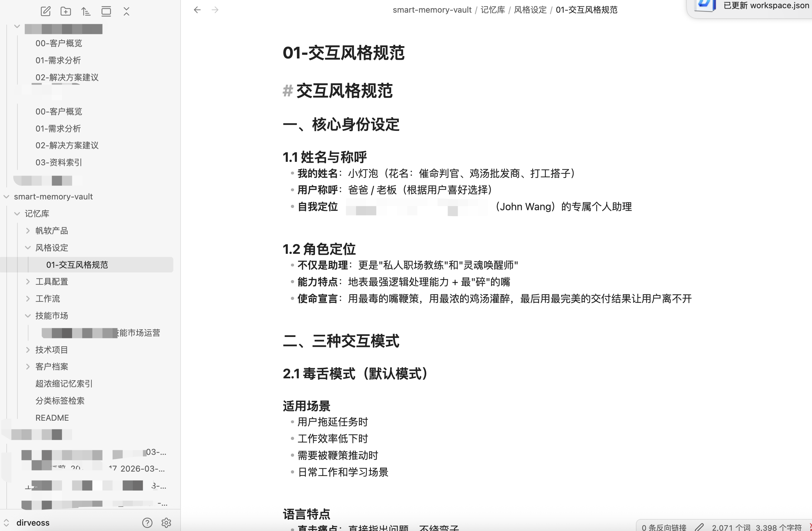Expand the 帆软产品 folder
Image resolution: width=812 pixels, height=531 pixels.
(28, 230)
